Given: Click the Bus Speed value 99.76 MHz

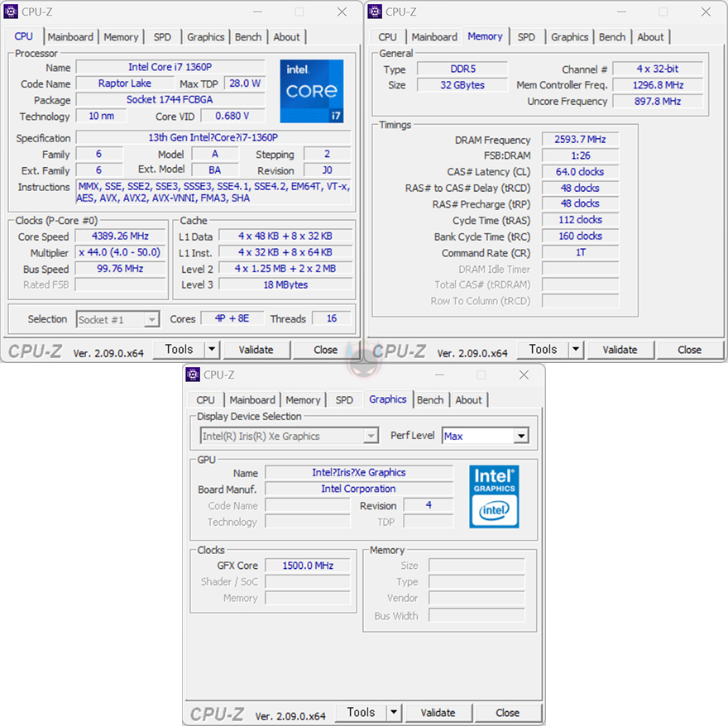Looking at the screenshot, I should coord(120,268).
